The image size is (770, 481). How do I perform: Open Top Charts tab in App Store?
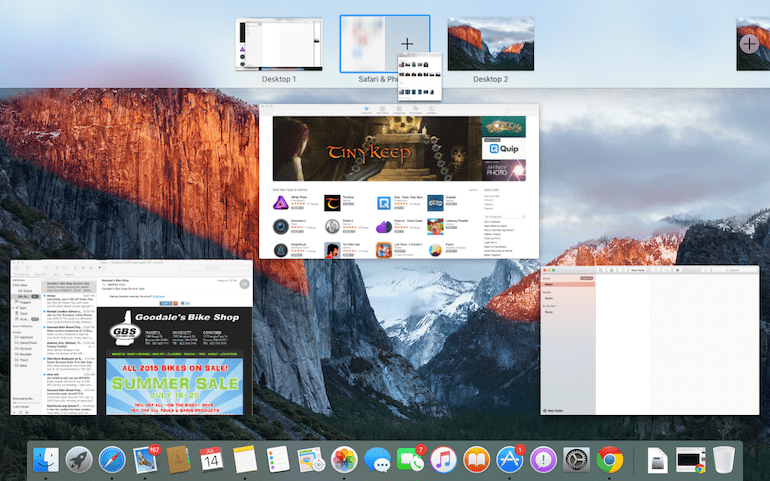(382, 110)
